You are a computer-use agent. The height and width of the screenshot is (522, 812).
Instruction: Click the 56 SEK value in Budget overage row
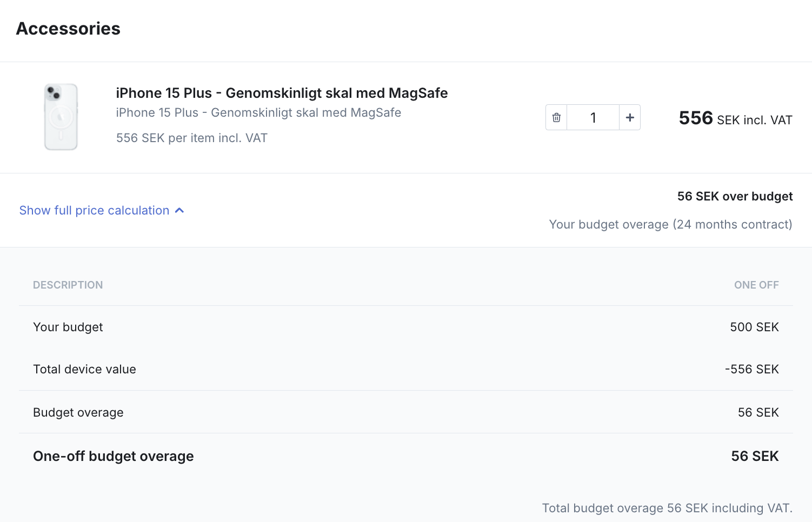point(758,412)
